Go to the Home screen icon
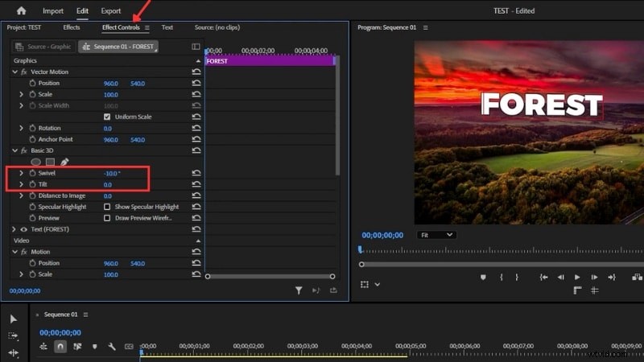 point(22,11)
